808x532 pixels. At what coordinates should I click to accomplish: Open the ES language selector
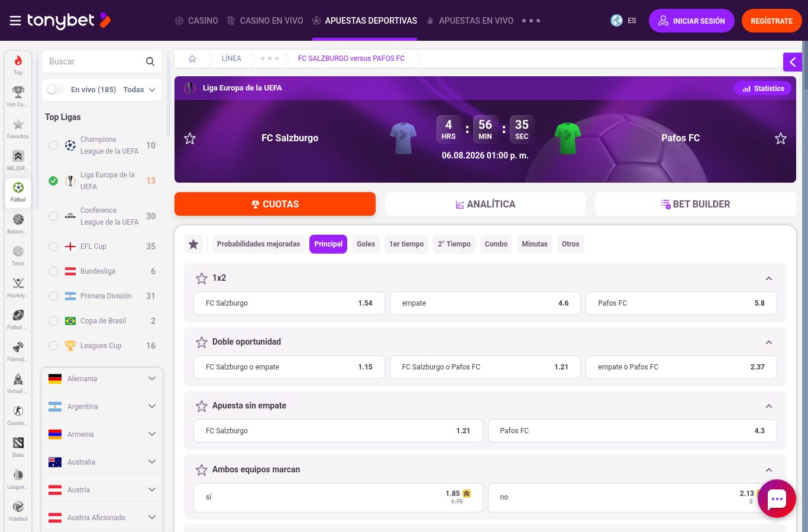(623, 21)
